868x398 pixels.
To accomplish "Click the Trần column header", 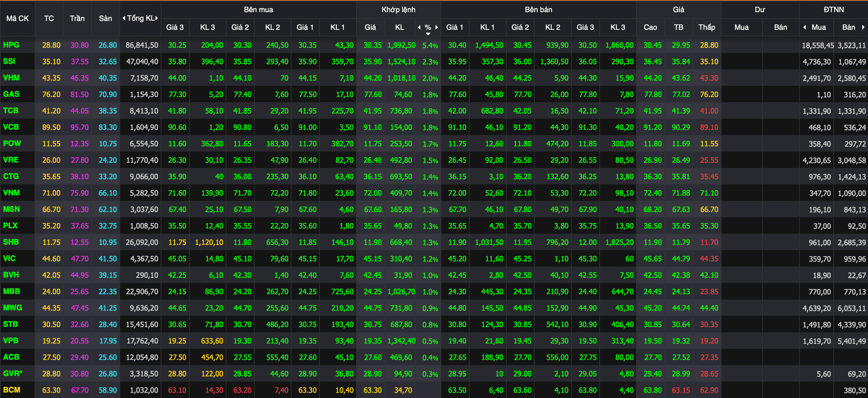I will pos(77,18).
